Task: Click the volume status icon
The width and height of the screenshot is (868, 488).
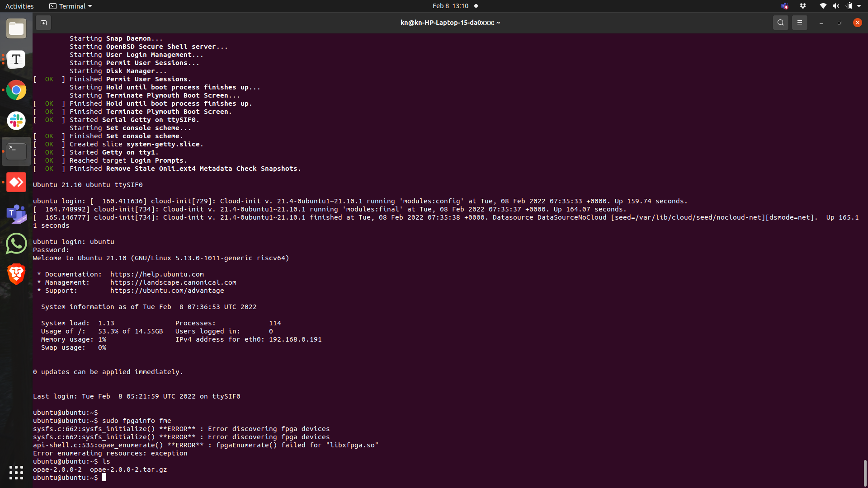Action: tap(836, 6)
